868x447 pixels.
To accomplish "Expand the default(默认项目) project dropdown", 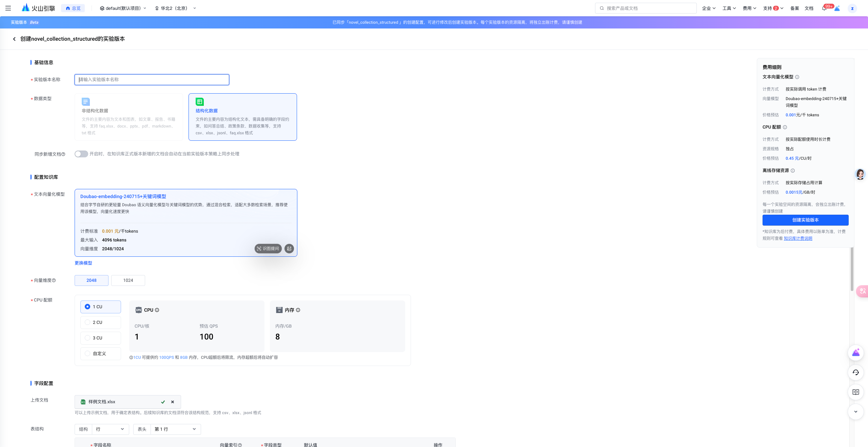I will coord(123,8).
